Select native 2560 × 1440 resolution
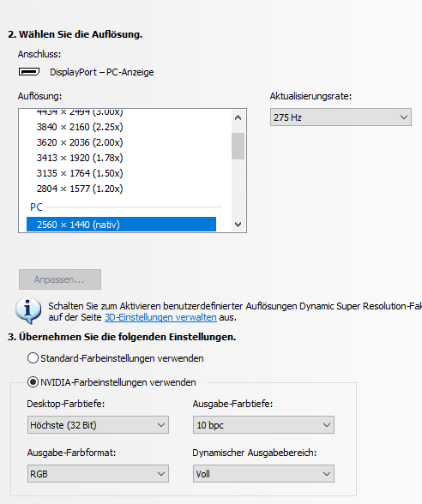Image resolution: width=422 pixels, height=504 pixels. tap(121, 225)
